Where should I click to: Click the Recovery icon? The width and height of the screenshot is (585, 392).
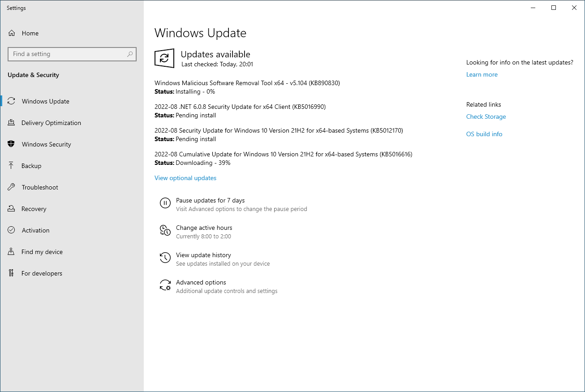pos(12,209)
